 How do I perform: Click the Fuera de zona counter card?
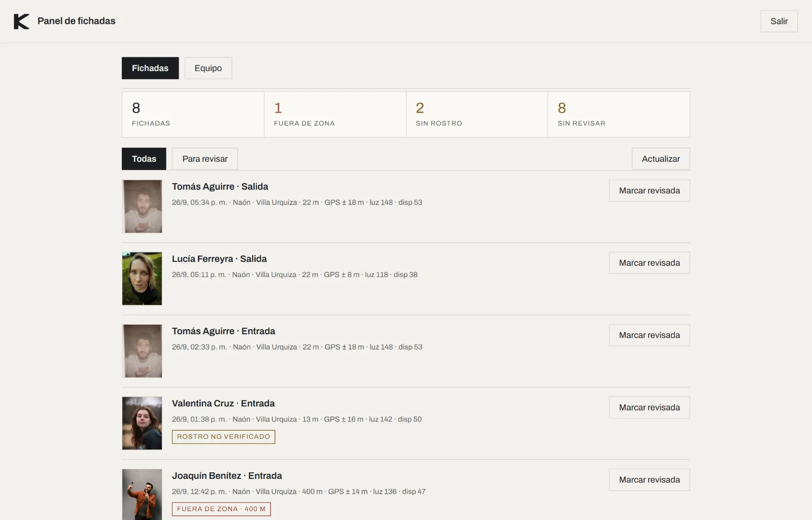tap(335, 114)
